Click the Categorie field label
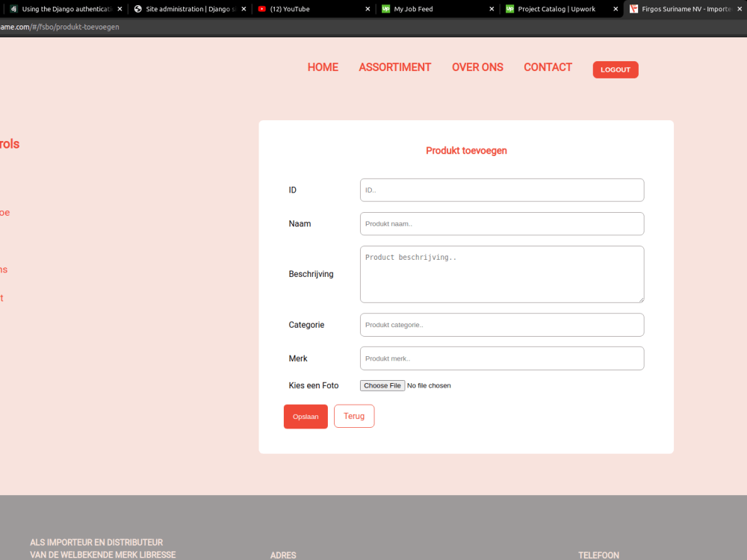The image size is (747, 560). coord(306,325)
